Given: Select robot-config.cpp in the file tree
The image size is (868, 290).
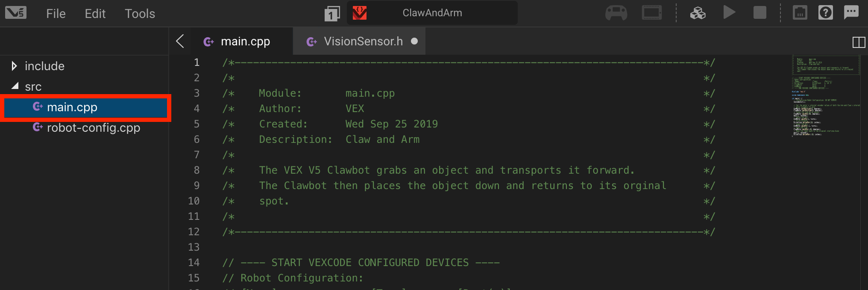Looking at the screenshot, I should pos(94,127).
